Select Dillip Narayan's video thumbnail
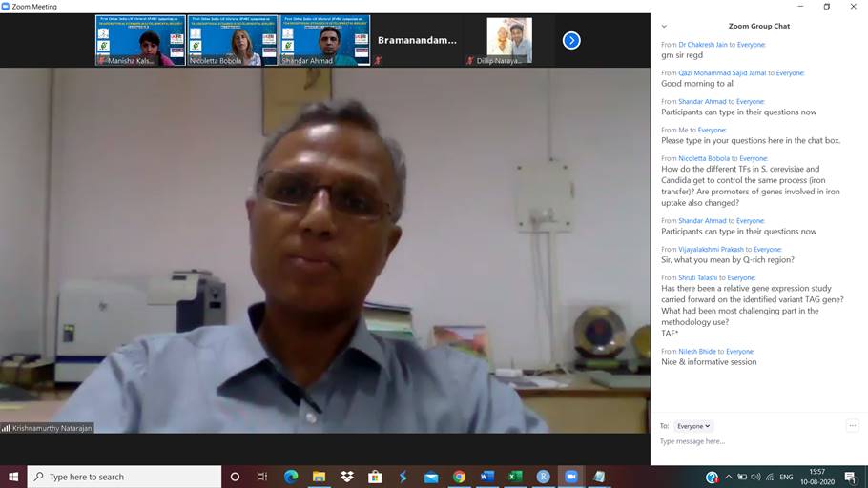 point(508,40)
